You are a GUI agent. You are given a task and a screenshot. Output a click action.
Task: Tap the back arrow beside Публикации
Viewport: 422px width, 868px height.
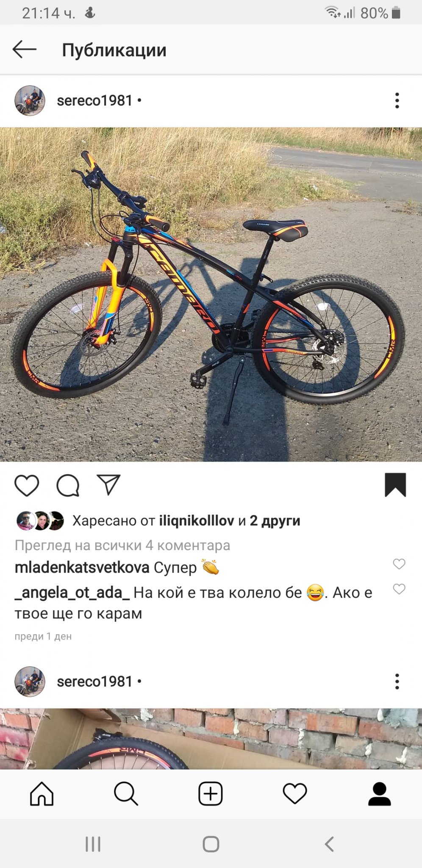pos(25,50)
